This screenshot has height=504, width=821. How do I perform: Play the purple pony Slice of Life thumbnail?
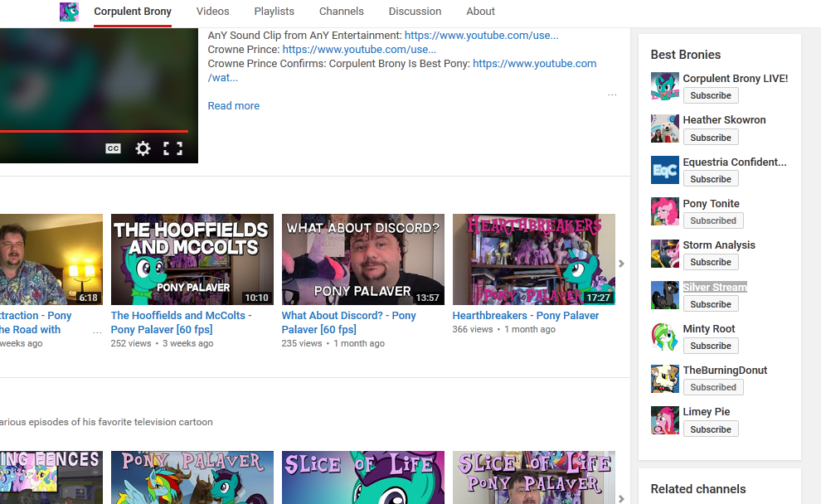363,477
